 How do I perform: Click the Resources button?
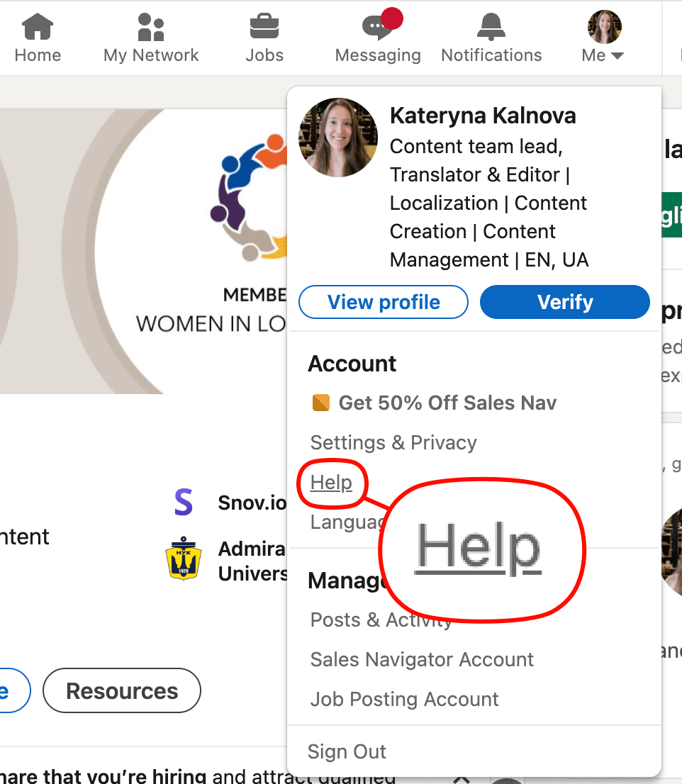122,691
